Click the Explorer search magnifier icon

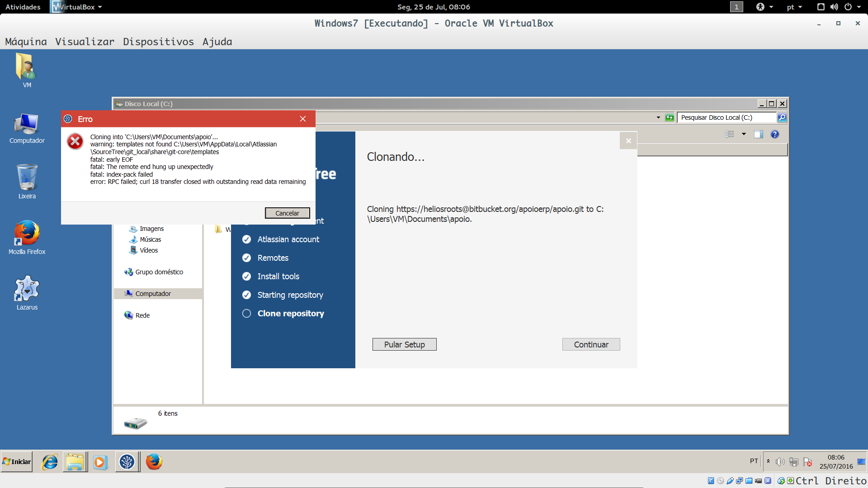pos(782,117)
